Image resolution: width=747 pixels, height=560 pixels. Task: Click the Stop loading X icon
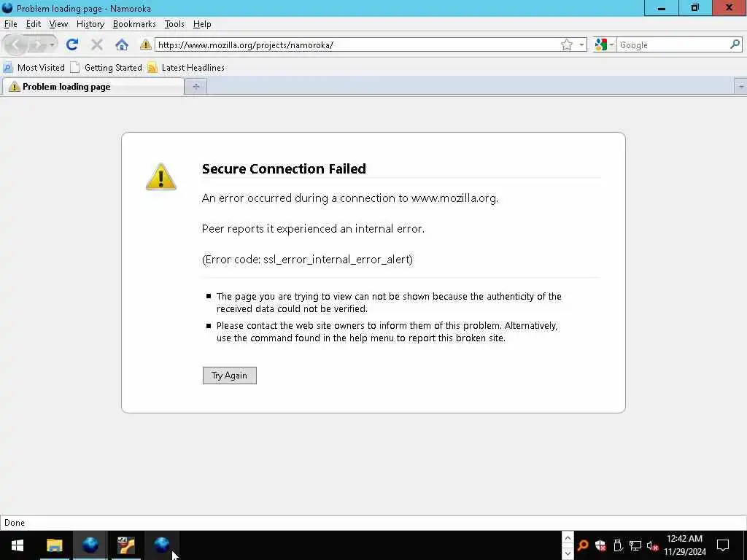[x=97, y=44]
